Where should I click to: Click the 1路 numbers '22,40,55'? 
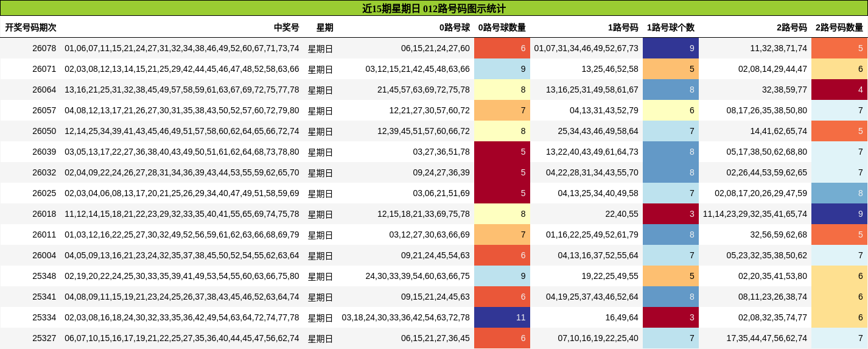[x=621, y=214]
